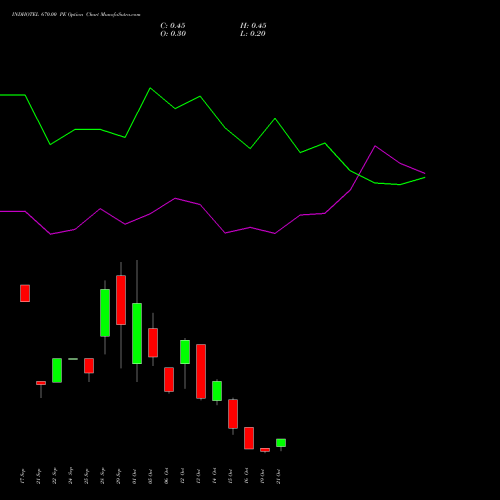Image resolution: width=500 pixels, height=500 pixels.
Task: Click the '28 Sep' date label
Action: [102, 476]
